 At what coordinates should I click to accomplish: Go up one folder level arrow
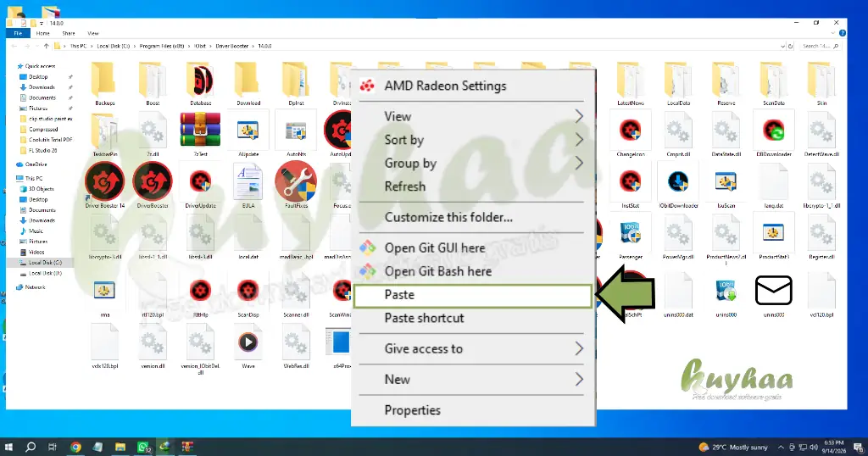coord(46,47)
